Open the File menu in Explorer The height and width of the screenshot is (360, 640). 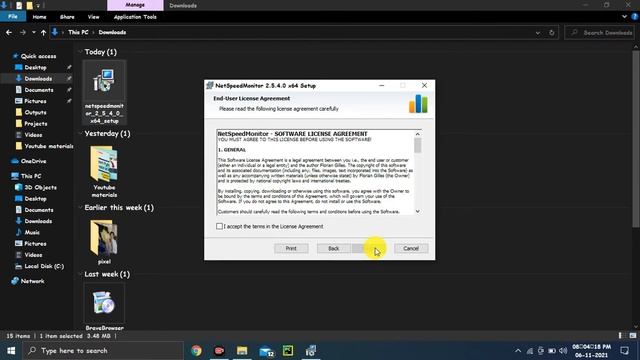click(13, 17)
